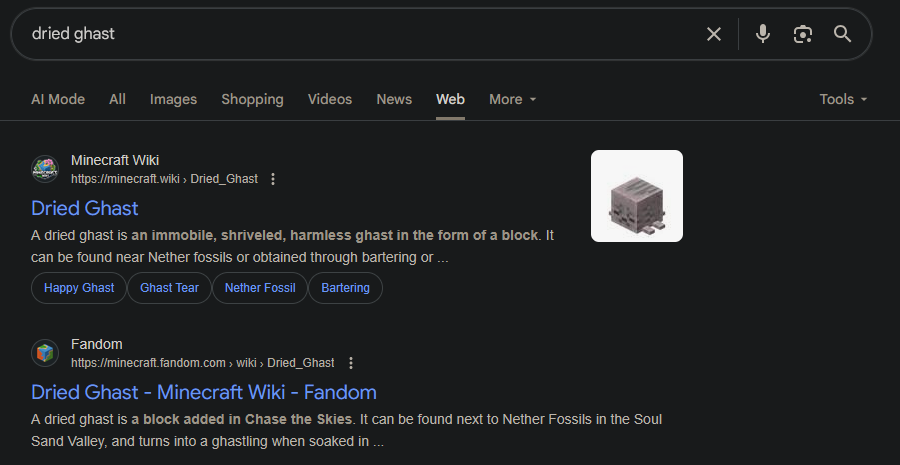Open search by image camera icon

(802, 34)
